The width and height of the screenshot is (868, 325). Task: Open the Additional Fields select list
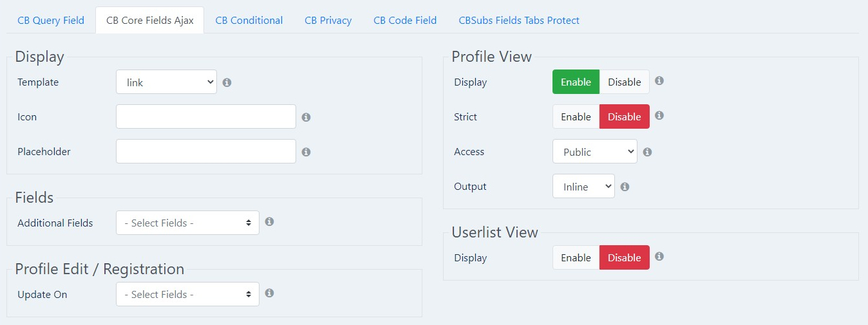point(187,223)
